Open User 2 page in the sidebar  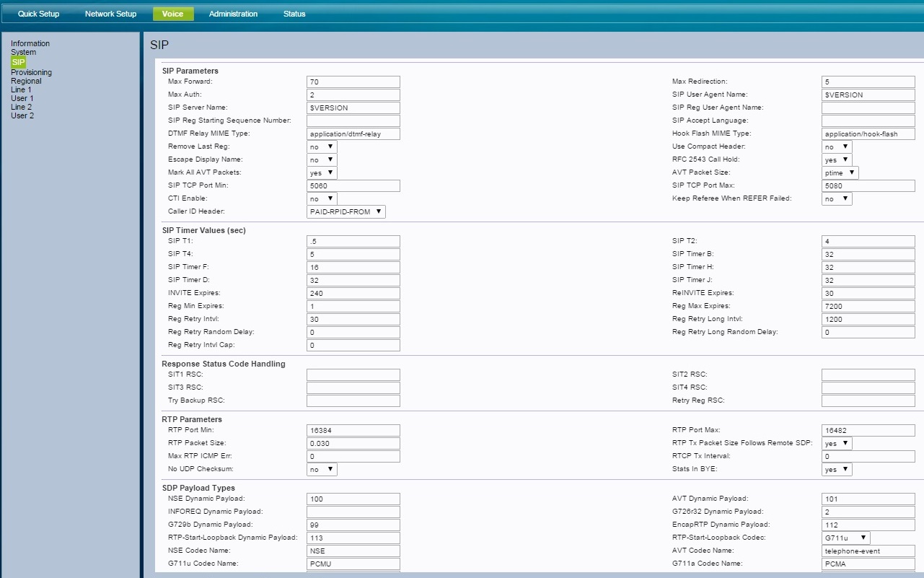pos(22,115)
